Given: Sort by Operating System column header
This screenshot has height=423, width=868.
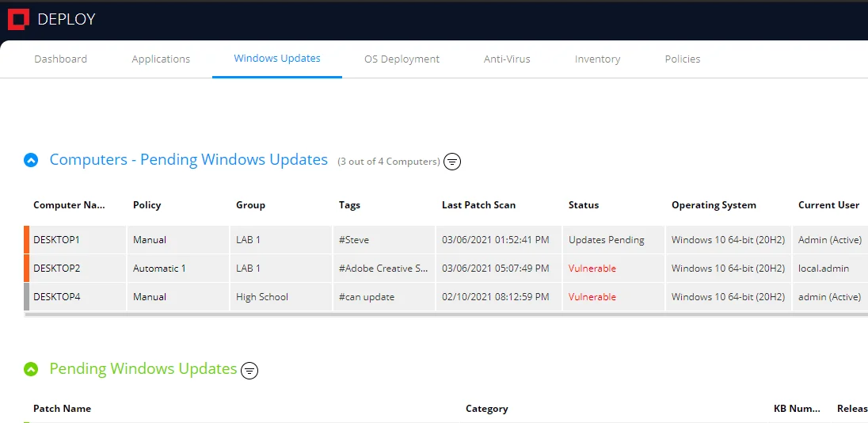Looking at the screenshot, I should coord(714,205).
